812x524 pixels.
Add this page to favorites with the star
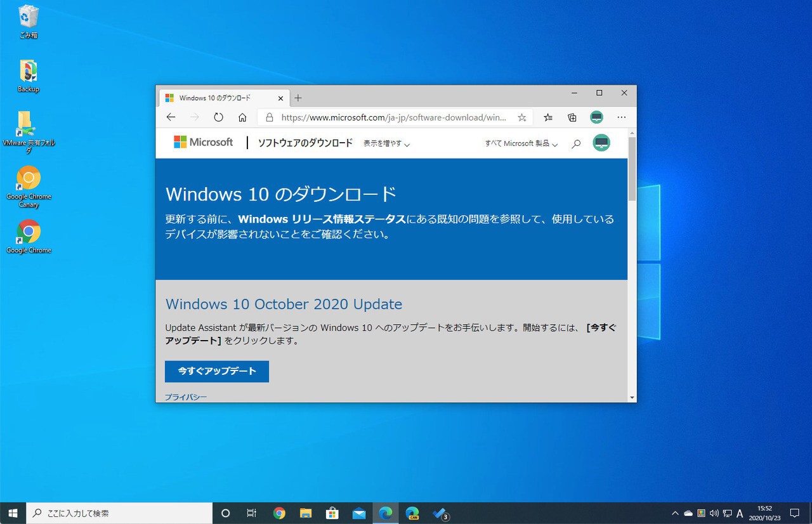coord(522,117)
